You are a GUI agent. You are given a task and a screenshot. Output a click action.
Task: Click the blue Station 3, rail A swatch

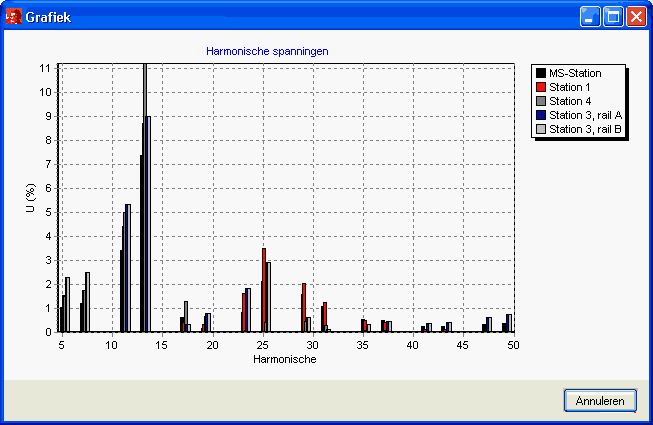[541, 115]
